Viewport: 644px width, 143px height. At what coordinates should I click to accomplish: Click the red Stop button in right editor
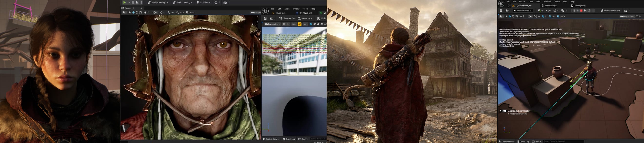pyautogui.click(x=581, y=11)
